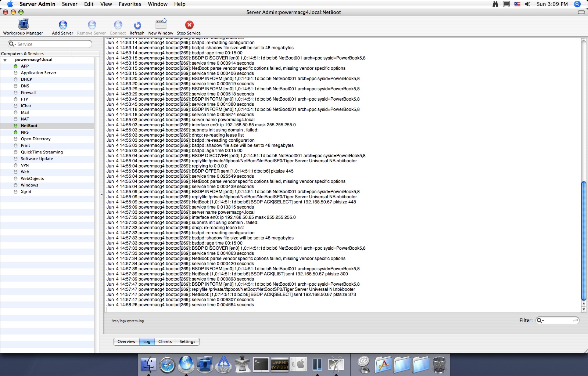Click the display icon in the menu bar
The width and height of the screenshot is (588, 376).
pyautogui.click(x=506, y=4)
